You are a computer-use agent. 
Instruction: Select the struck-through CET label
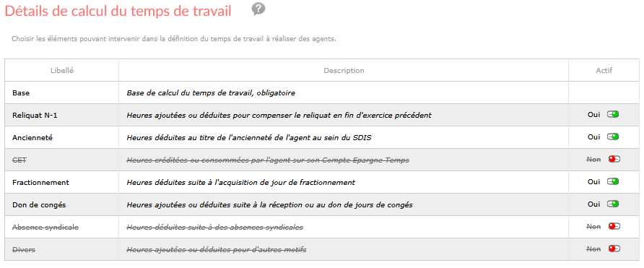pyautogui.click(x=19, y=160)
